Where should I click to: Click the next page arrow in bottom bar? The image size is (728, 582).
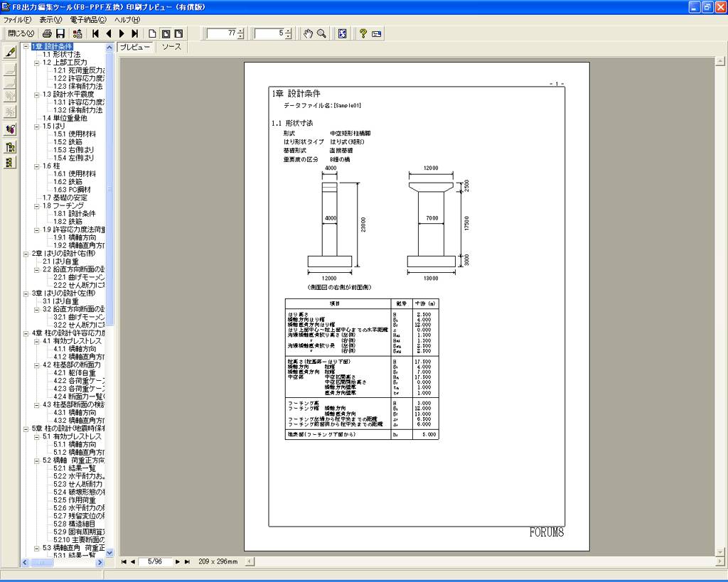pyautogui.click(x=178, y=561)
